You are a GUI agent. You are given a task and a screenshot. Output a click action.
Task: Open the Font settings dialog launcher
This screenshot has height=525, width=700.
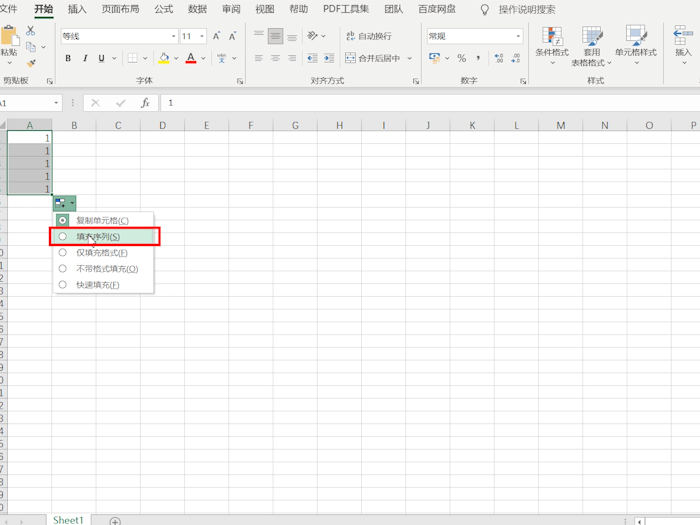(240, 81)
